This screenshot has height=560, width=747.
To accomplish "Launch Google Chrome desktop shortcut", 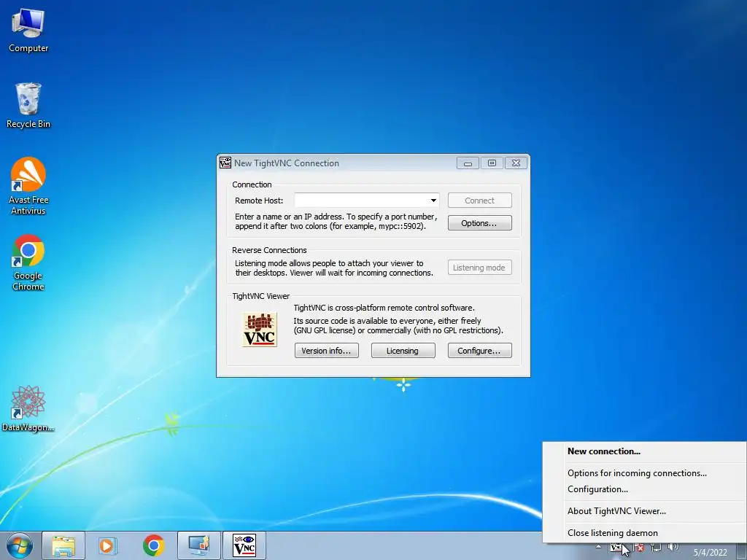I will point(28,262).
